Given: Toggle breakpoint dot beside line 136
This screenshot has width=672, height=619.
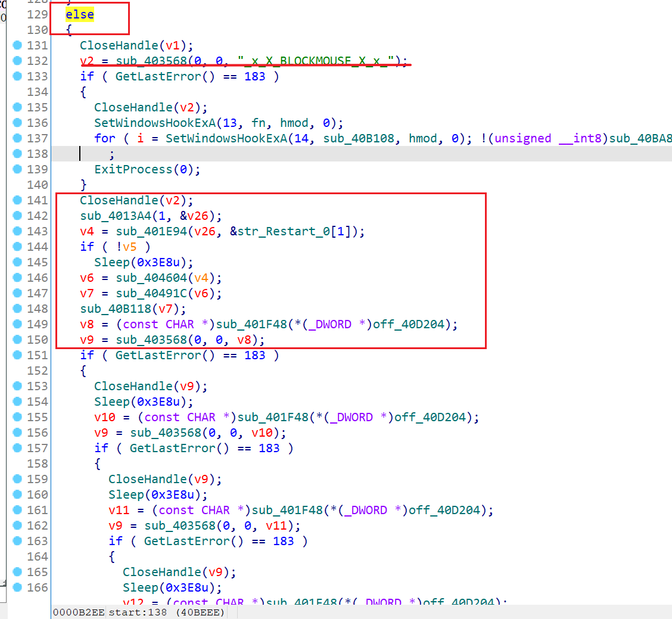Looking at the screenshot, I should 17,123.
